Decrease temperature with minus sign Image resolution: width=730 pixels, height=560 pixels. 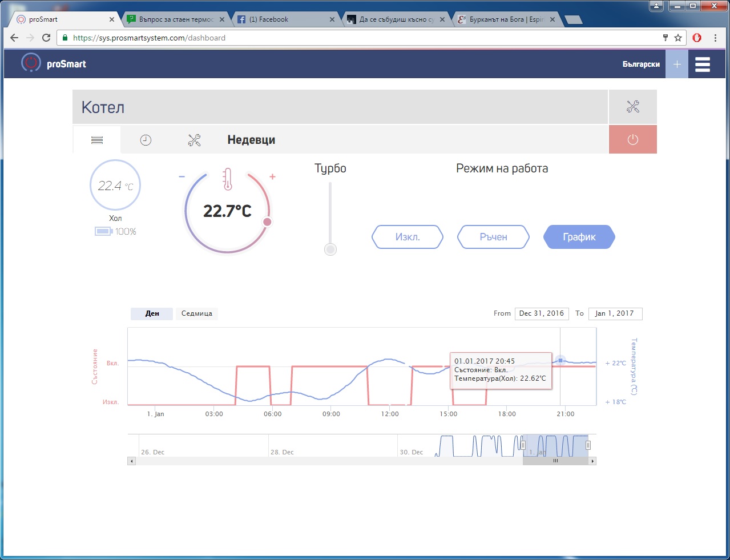[182, 177]
